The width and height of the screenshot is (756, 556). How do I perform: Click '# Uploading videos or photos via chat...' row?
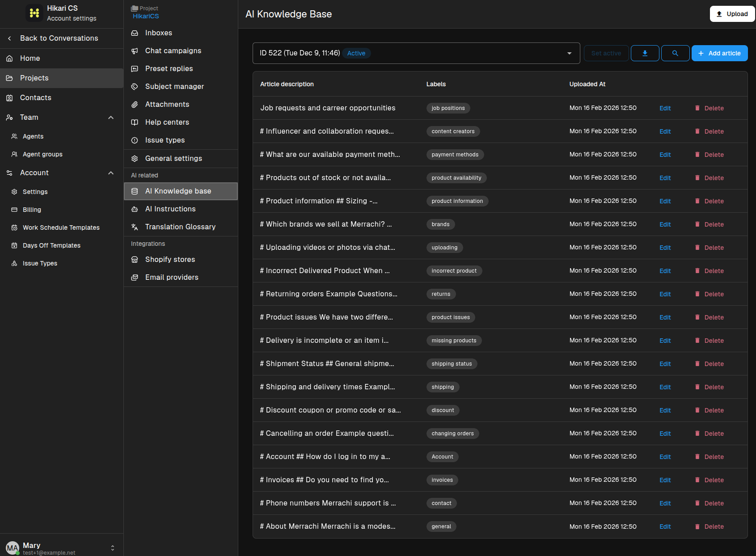point(500,248)
